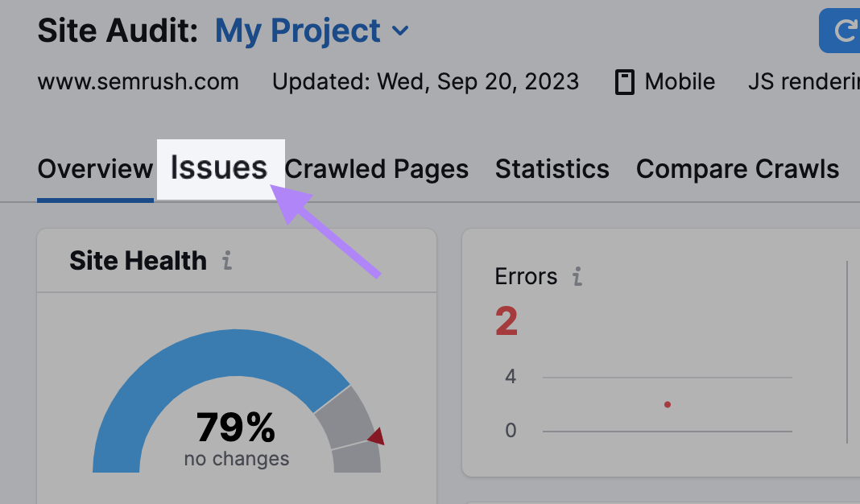The image size is (860, 504).
Task: Go to the Crawled Pages tab
Action: (377, 169)
